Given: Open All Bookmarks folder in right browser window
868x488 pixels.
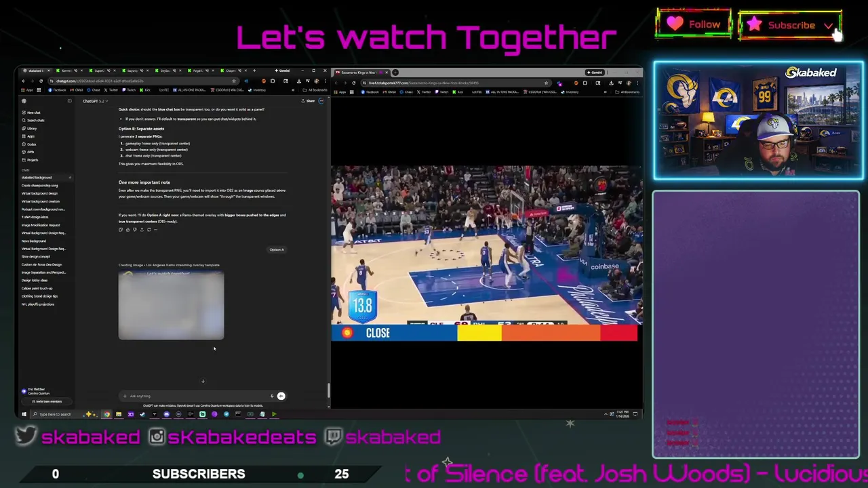Looking at the screenshot, I should click(x=626, y=92).
